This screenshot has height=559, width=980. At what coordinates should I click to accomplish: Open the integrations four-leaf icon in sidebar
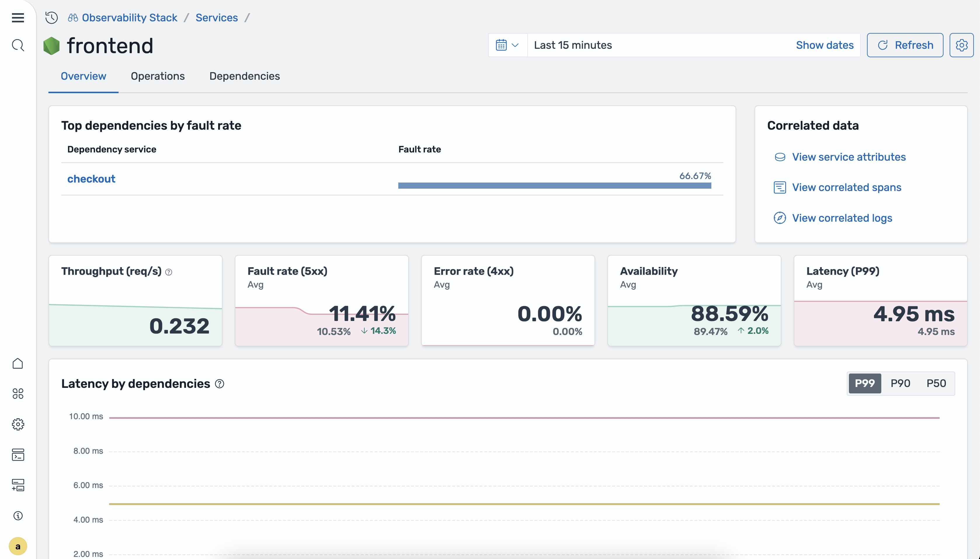point(18,393)
